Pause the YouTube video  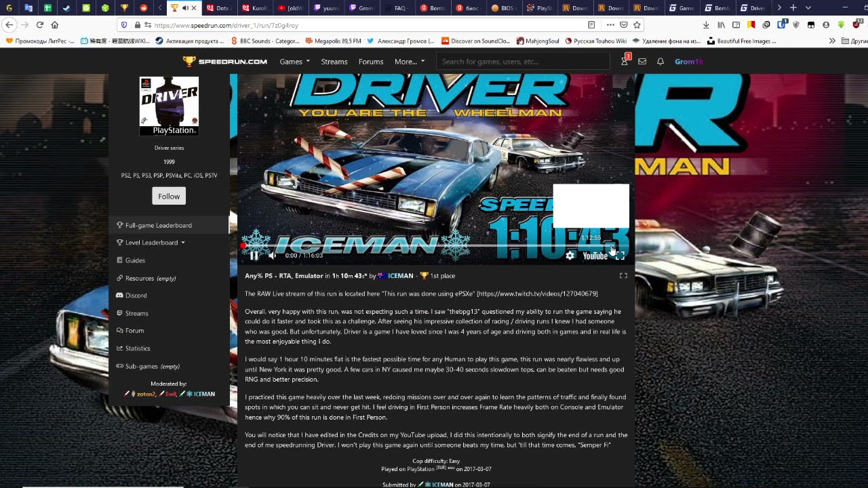point(254,256)
